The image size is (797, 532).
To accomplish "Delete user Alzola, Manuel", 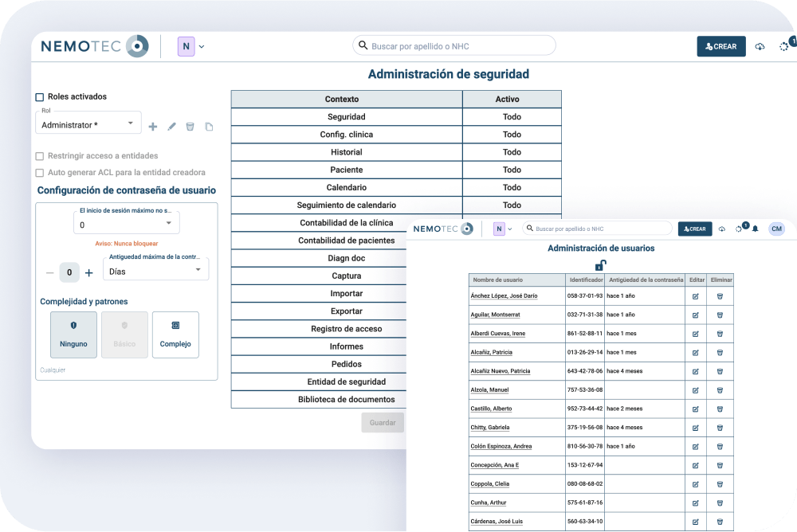I will coord(720,390).
